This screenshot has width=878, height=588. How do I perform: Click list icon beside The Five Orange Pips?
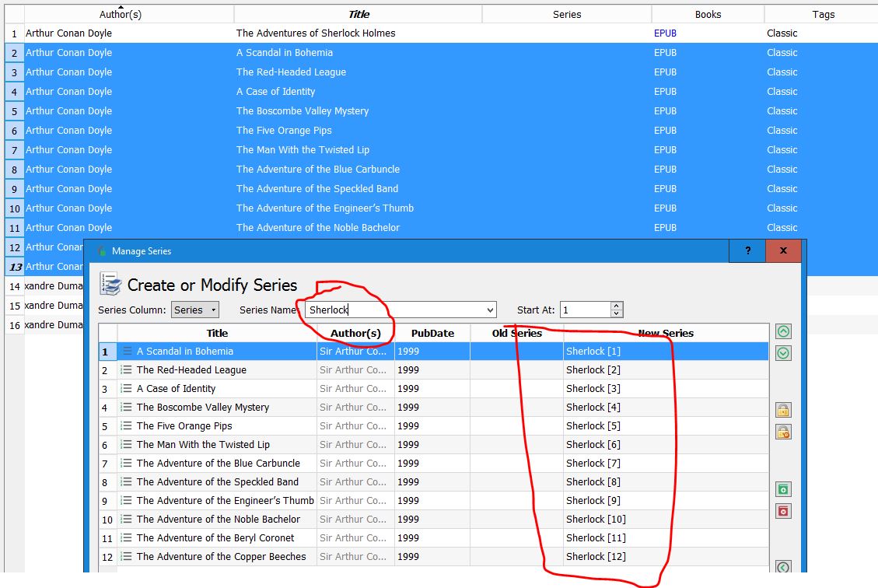127,425
